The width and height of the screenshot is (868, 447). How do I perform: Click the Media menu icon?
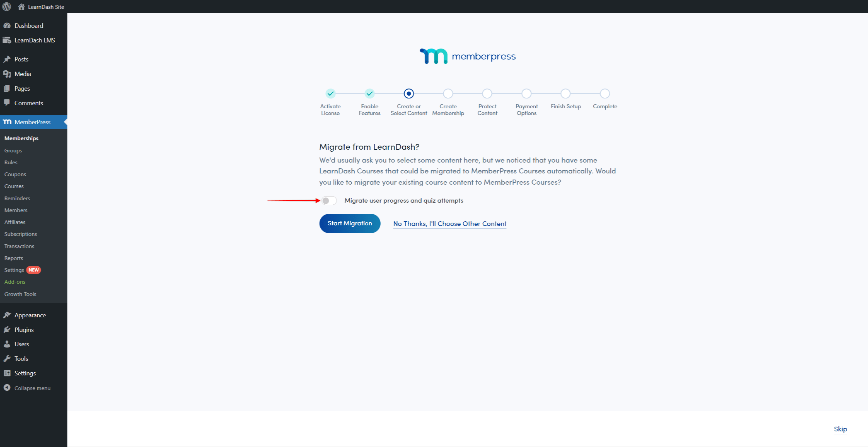click(x=7, y=74)
